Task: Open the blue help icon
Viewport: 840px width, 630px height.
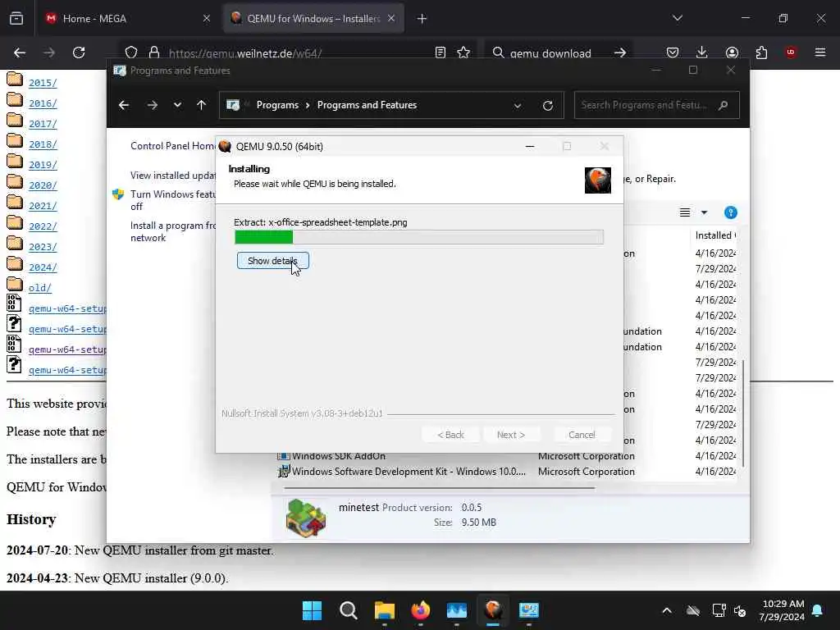Action: click(x=731, y=212)
